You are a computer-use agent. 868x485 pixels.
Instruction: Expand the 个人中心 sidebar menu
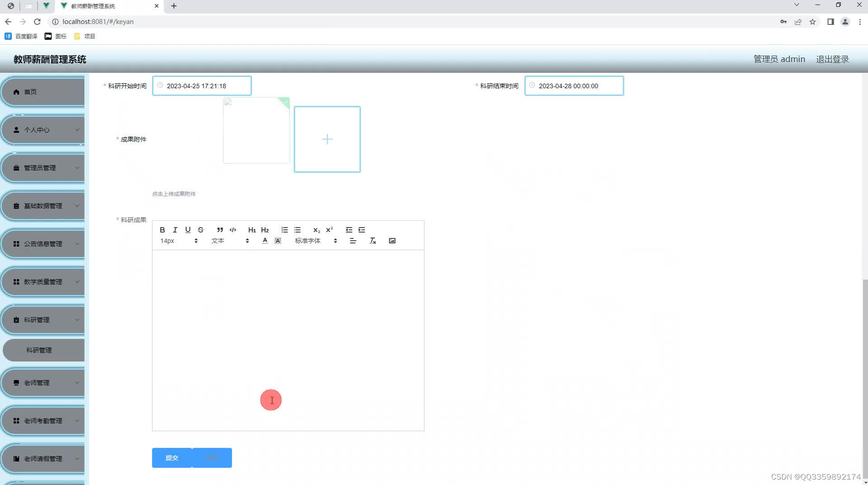[x=43, y=130]
